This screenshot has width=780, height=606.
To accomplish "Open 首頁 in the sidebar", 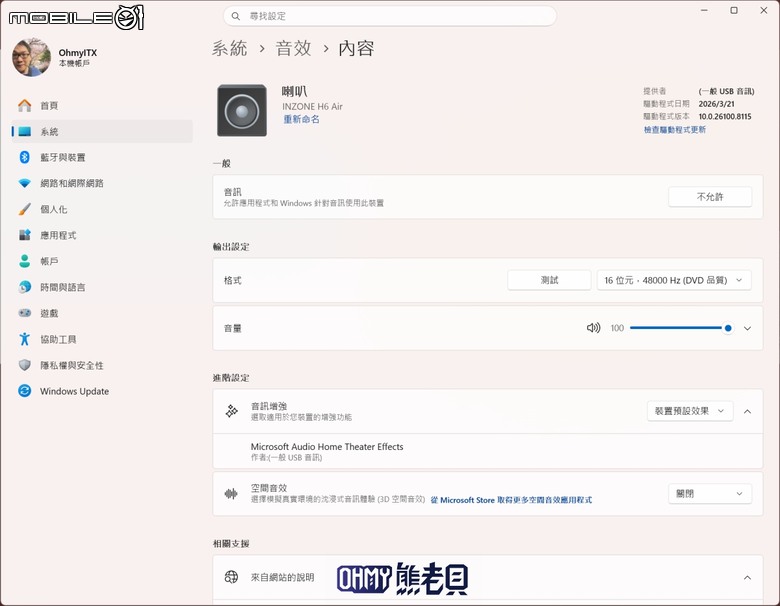I will 102,105.
